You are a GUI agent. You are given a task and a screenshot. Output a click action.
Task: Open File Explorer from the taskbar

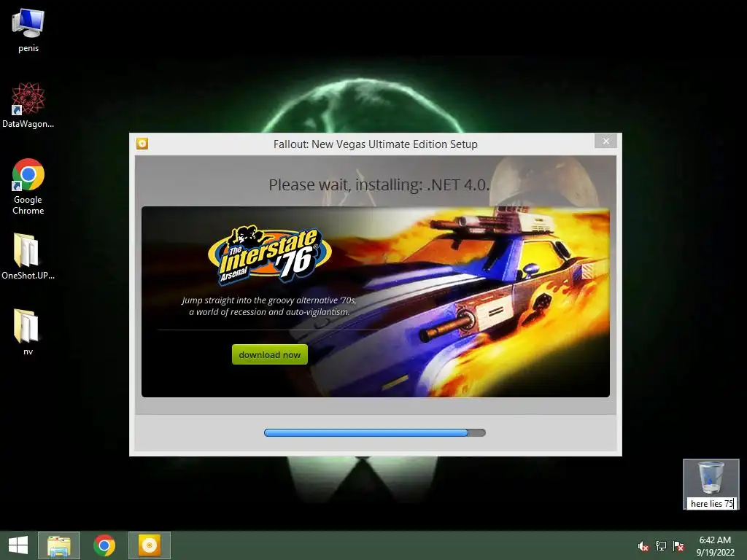click(59, 545)
